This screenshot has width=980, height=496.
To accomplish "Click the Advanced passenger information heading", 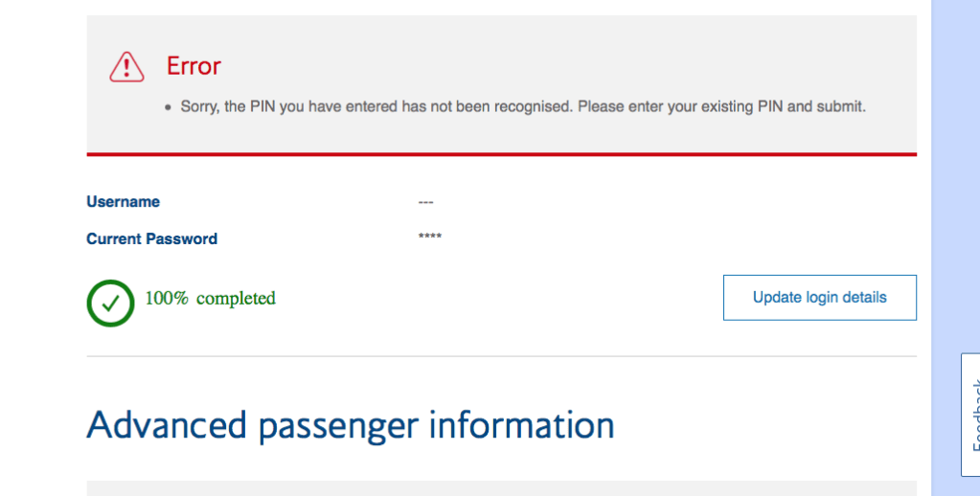I will (x=350, y=424).
